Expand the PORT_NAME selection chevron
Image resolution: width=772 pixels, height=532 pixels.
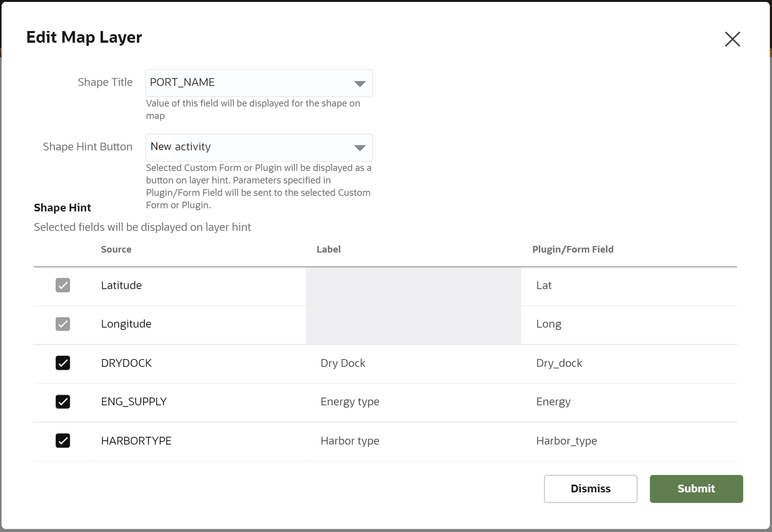coord(359,83)
